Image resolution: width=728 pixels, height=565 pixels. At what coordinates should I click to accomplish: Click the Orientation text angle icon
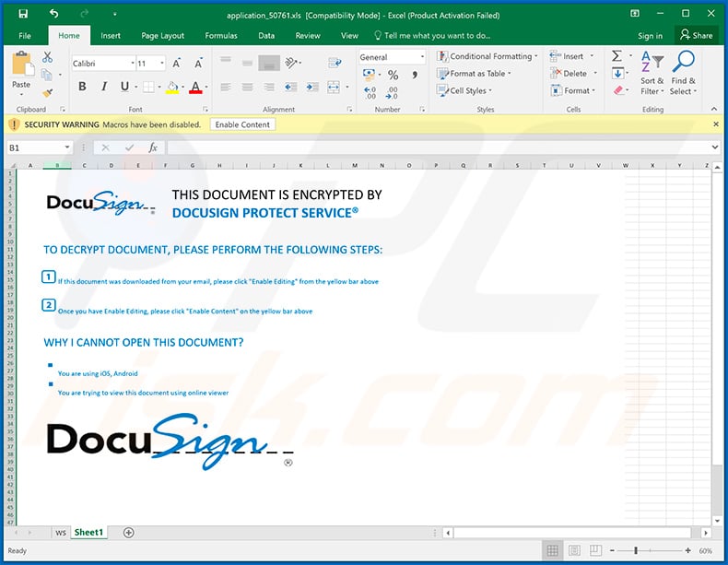(x=291, y=62)
